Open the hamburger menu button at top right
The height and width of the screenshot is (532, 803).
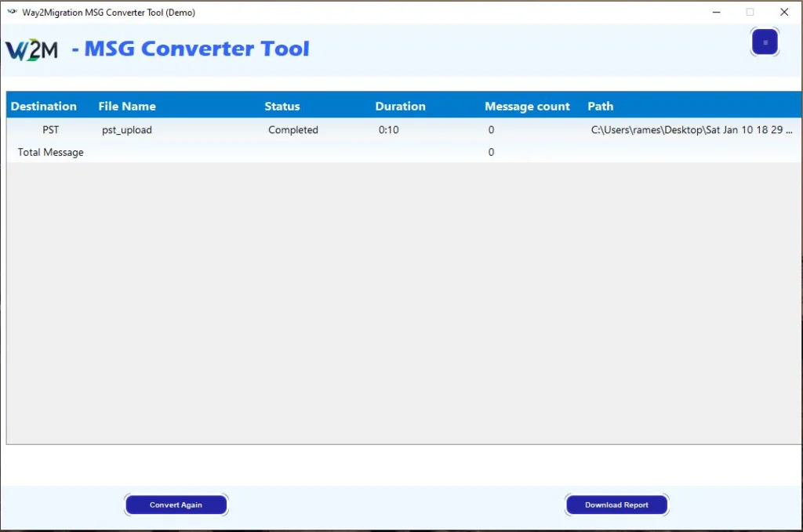[x=765, y=42]
